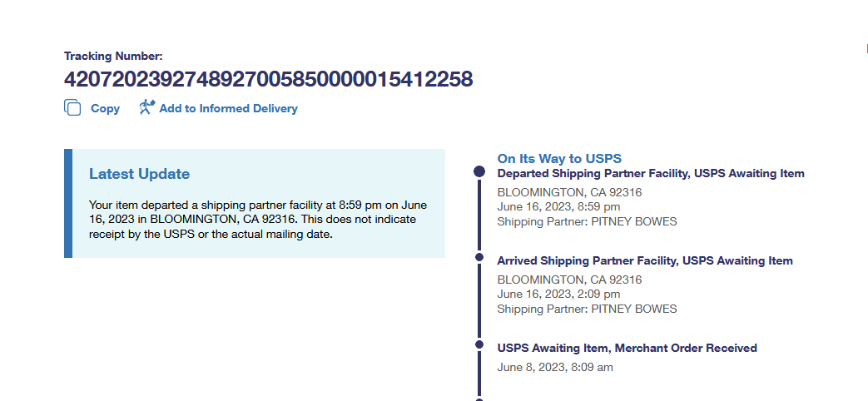This screenshot has height=401, width=868.
Task: Click BLOOMINGTON, CA 92316 under arrived event
Action: 569,280
